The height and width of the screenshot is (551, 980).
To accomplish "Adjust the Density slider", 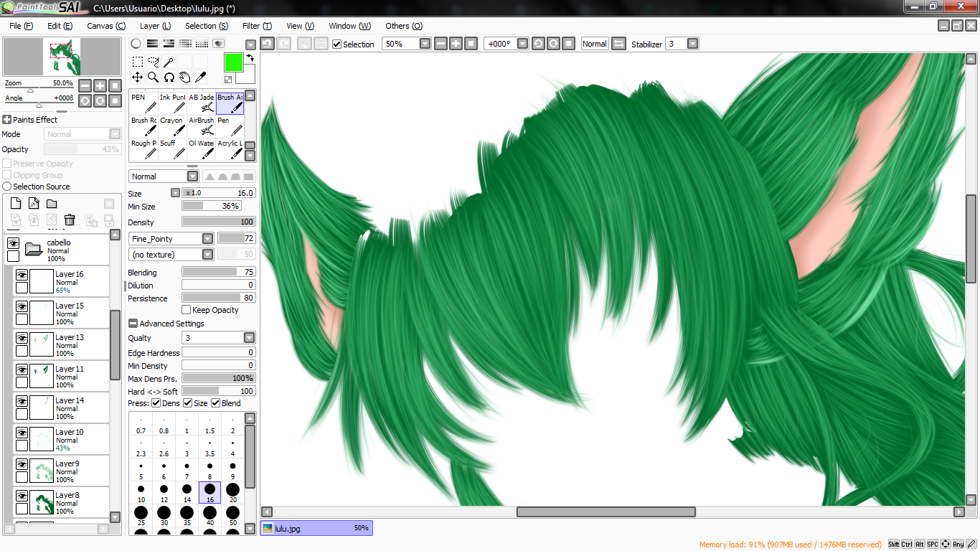I will click(219, 222).
